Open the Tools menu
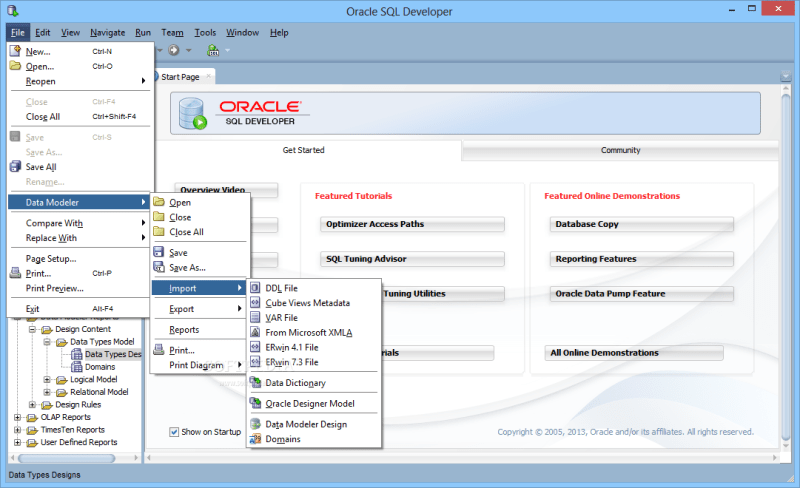 pyautogui.click(x=205, y=33)
